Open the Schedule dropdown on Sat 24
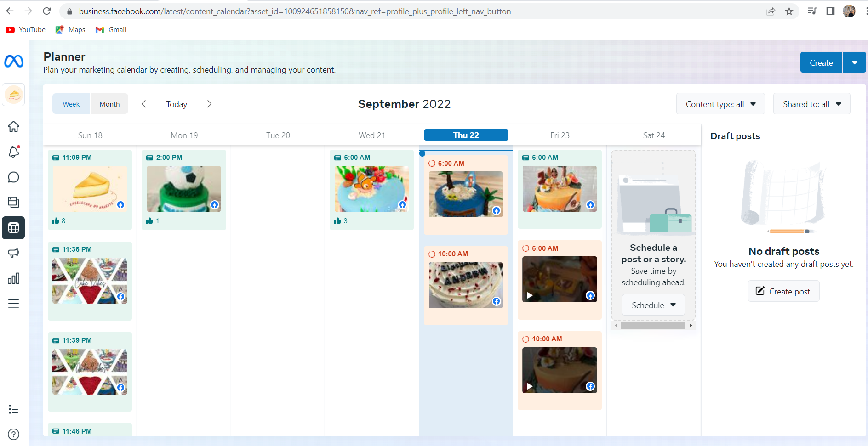Image resolution: width=868 pixels, height=446 pixels. point(653,305)
